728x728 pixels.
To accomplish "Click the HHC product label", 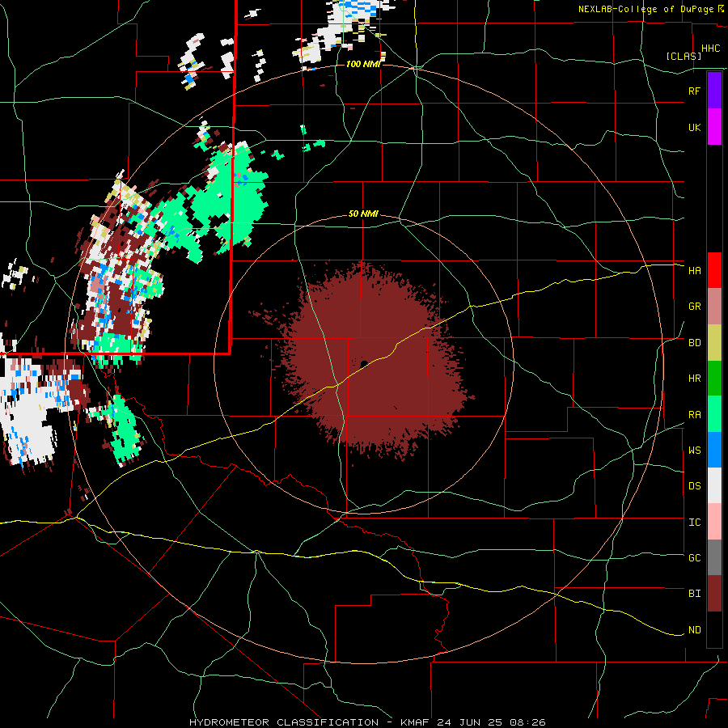I will point(711,49).
